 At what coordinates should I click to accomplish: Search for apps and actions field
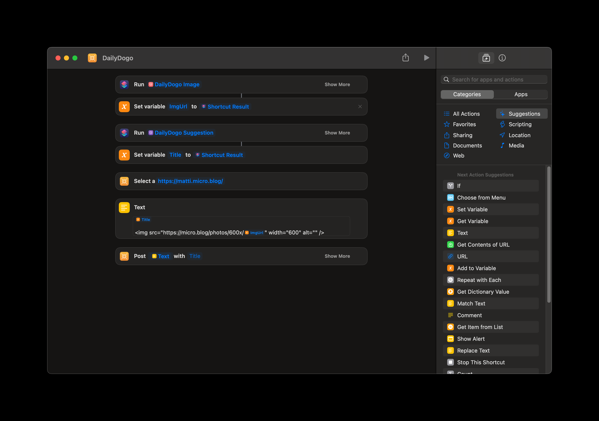point(494,79)
